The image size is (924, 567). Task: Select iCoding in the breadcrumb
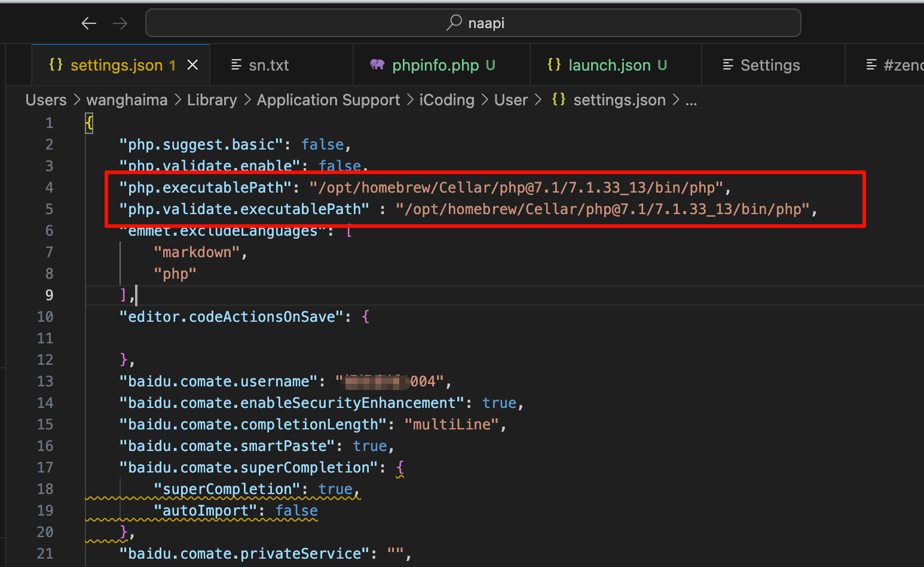[x=447, y=100]
